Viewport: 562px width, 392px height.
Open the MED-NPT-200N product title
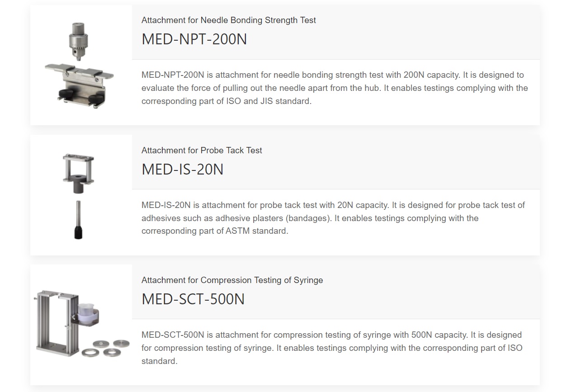point(194,39)
